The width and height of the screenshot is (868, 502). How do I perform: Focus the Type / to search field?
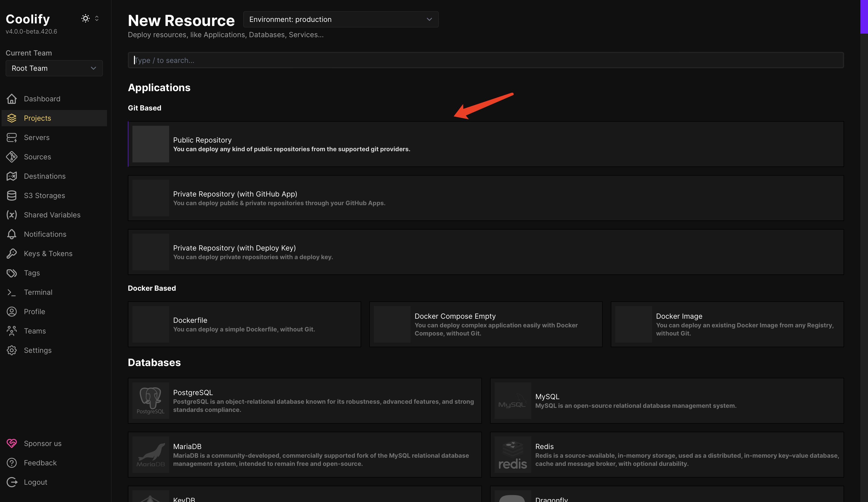click(x=485, y=60)
